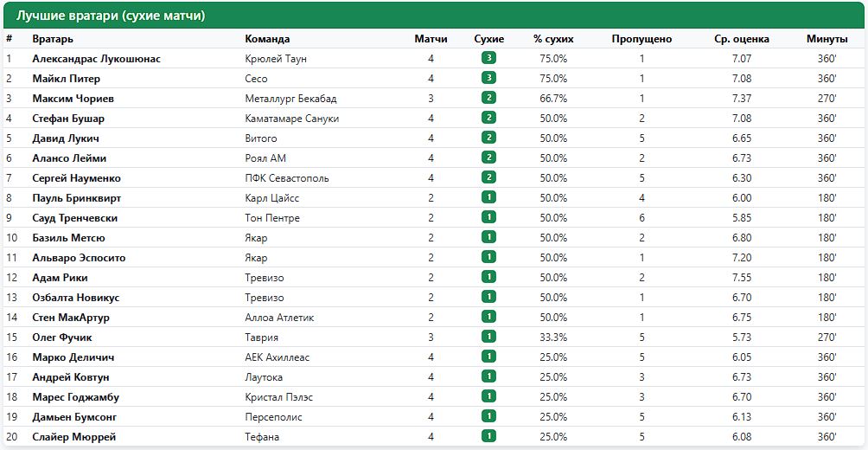Click the Лучшие вратари section header
This screenshot has width=868, height=450.
click(111, 16)
